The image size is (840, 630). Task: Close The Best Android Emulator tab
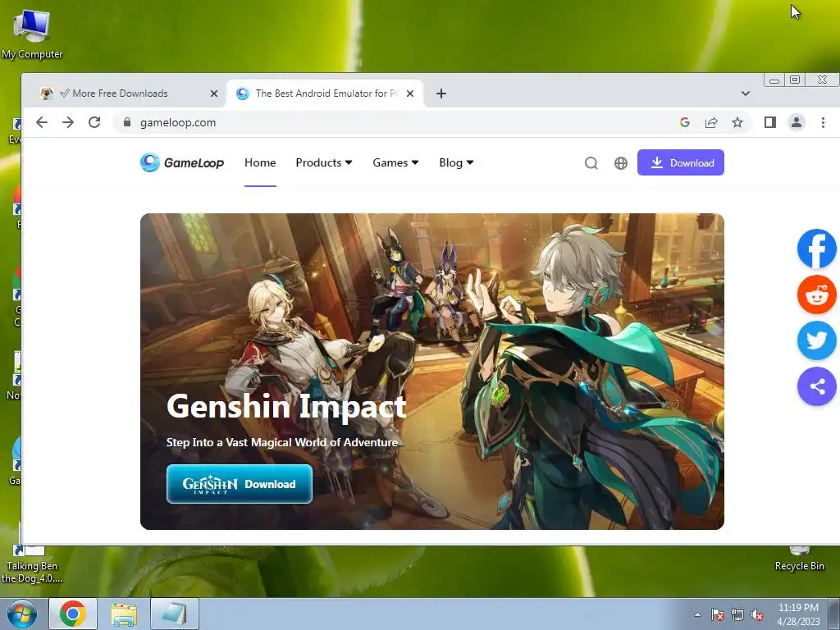point(410,94)
